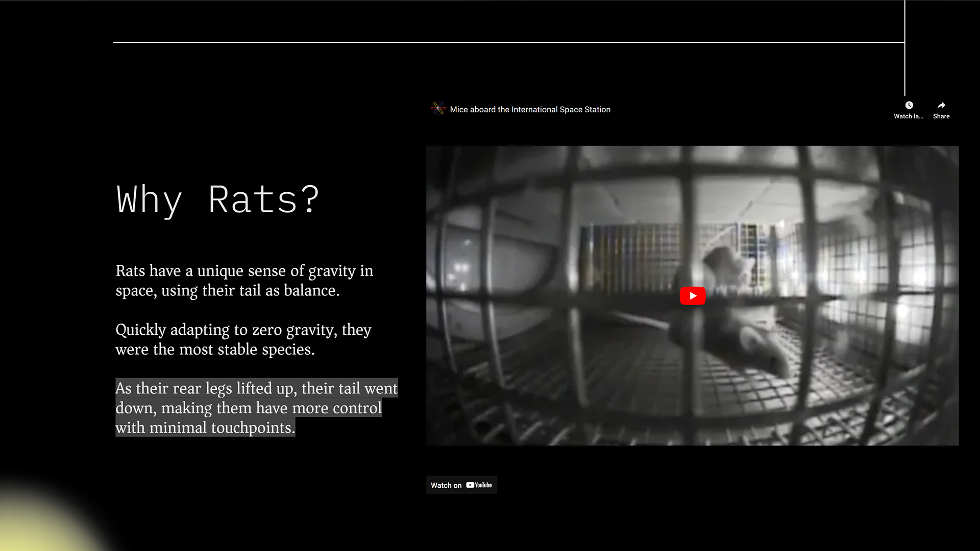Click the 'Watch on YouTube' button
Viewport: 980px width, 551px height.
(x=461, y=485)
